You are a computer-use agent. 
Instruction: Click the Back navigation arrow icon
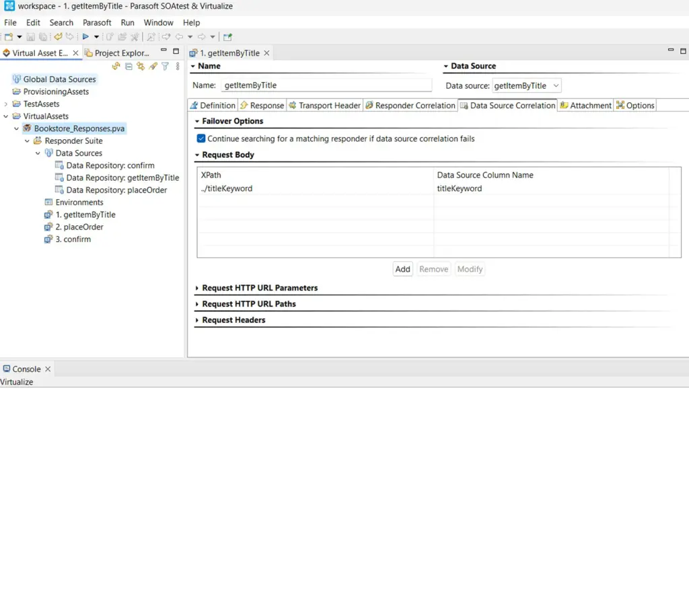[179, 37]
